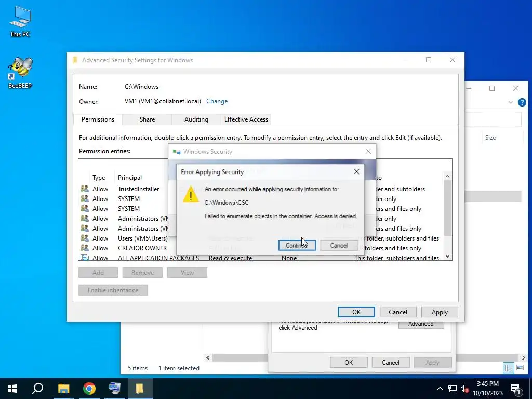Click the Remove permission entry button
The width and height of the screenshot is (532, 399).
(142, 272)
